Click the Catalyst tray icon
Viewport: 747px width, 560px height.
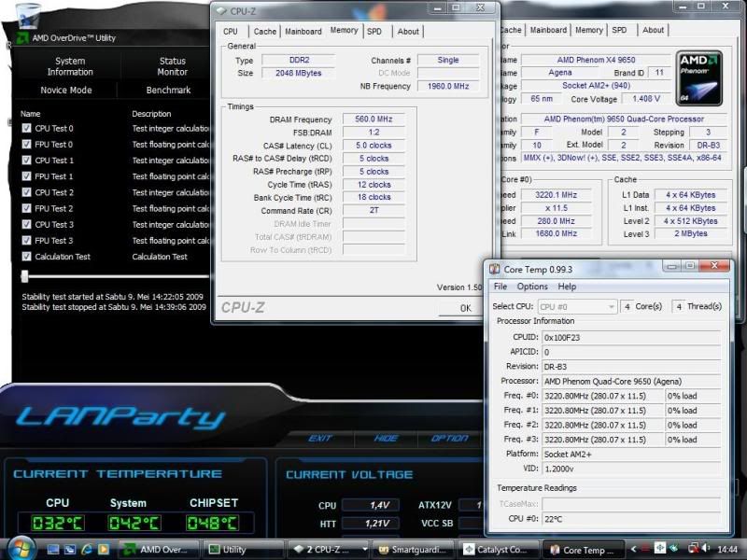[660, 548]
